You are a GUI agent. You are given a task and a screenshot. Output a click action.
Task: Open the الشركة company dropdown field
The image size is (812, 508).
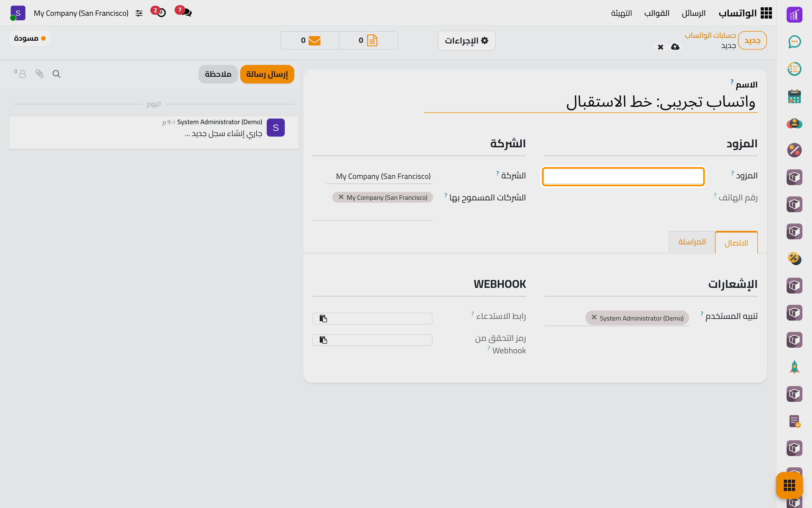[x=379, y=177]
